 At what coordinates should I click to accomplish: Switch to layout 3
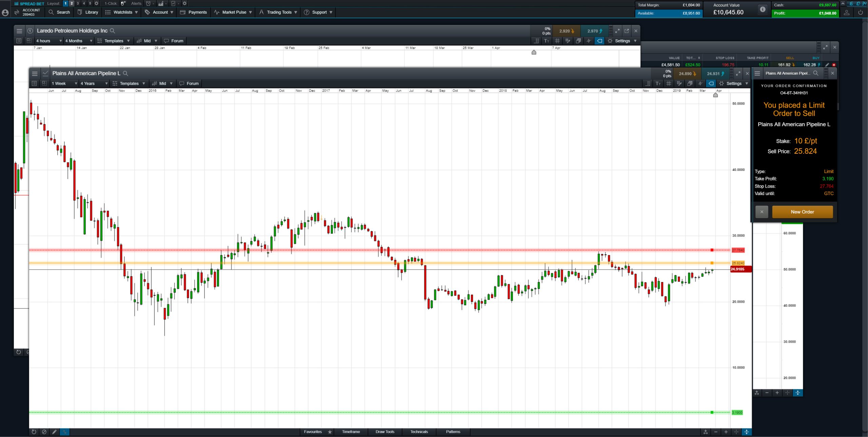(78, 3)
